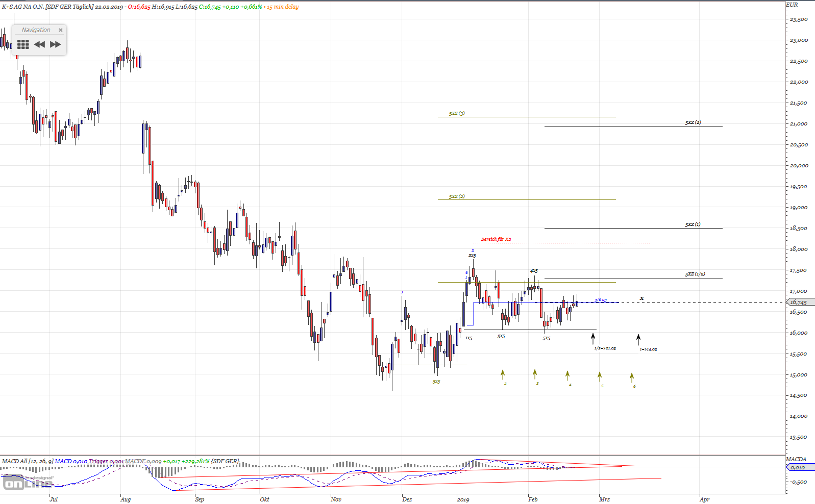Click the 'MACDF 0,009' indicator label

[143, 461]
